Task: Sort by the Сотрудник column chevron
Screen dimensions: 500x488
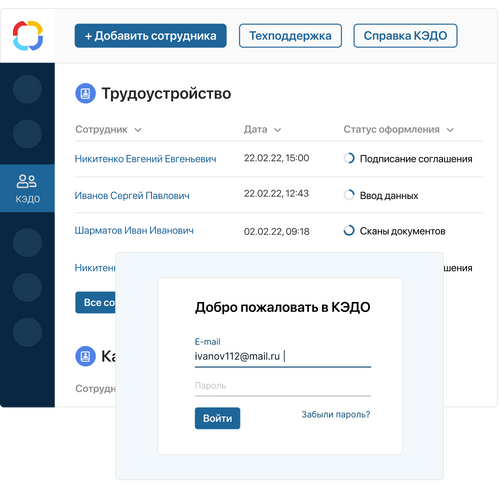Action: [138, 130]
